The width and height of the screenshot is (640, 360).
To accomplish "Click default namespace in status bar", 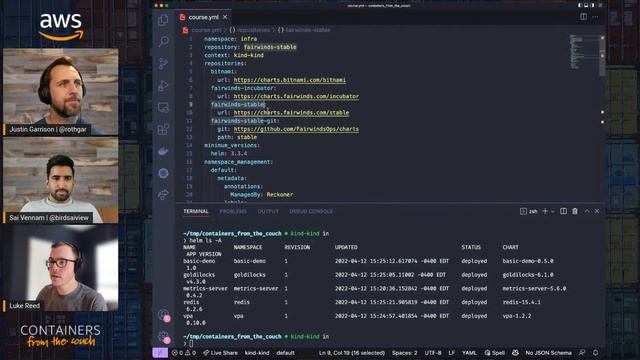I will [x=285, y=353].
